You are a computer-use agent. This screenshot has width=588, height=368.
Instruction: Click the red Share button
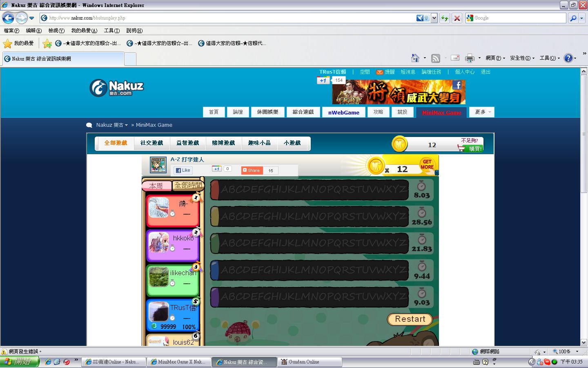pyautogui.click(x=252, y=171)
